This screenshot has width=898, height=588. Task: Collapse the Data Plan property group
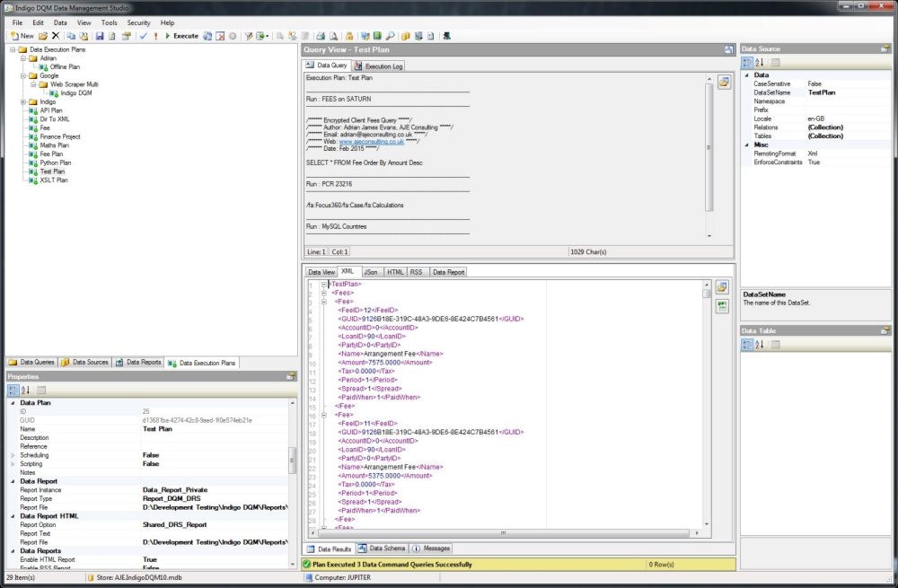pyautogui.click(x=15, y=402)
